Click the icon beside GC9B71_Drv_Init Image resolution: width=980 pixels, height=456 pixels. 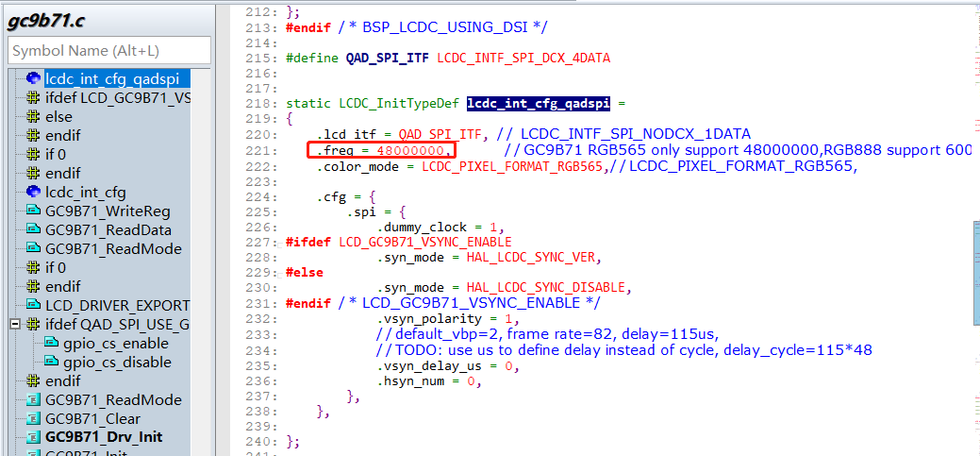tap(33, 437)
